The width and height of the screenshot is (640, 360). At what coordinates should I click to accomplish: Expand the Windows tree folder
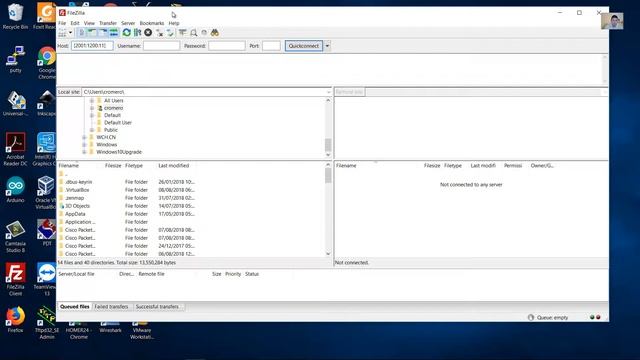[x=84, y=144]
